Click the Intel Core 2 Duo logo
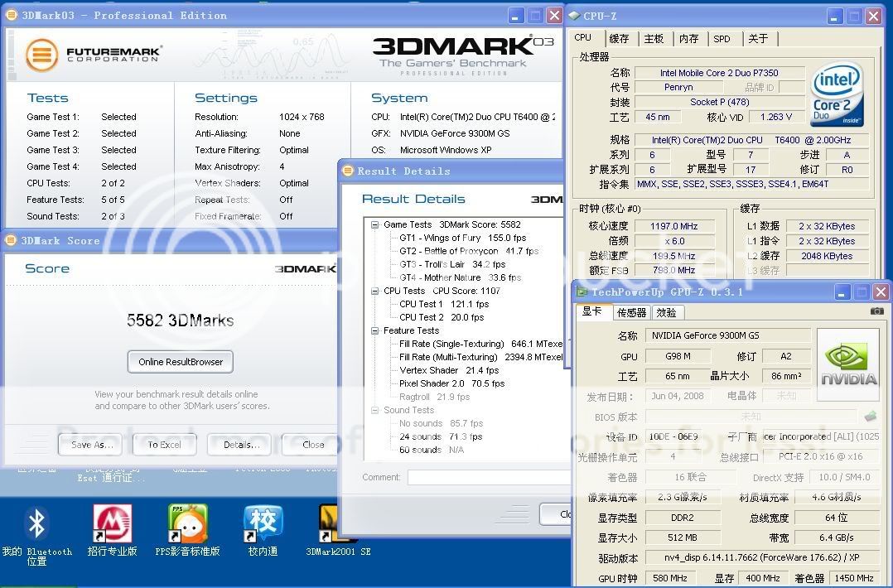 pyautogui.click(x=837, y=94)
